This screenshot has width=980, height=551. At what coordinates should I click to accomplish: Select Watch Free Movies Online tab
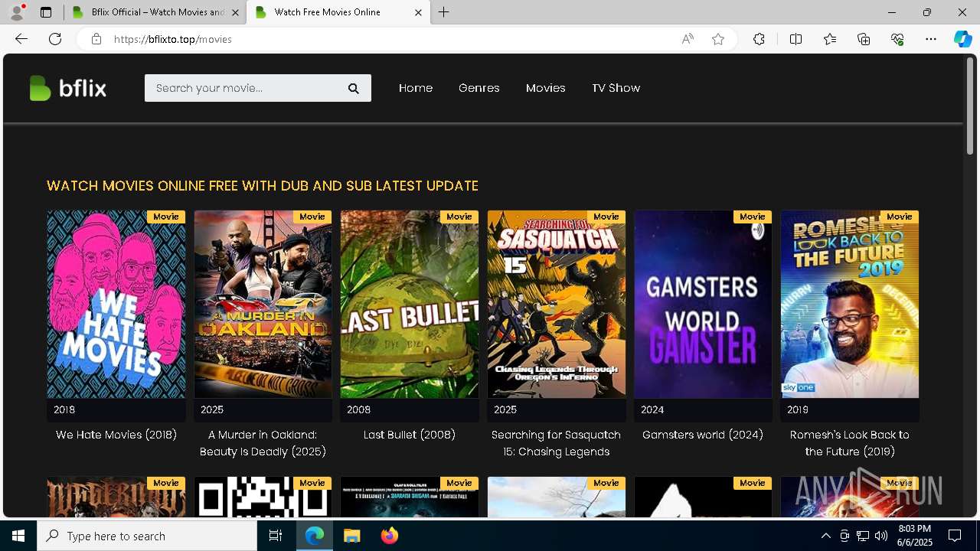pos(338,12)
